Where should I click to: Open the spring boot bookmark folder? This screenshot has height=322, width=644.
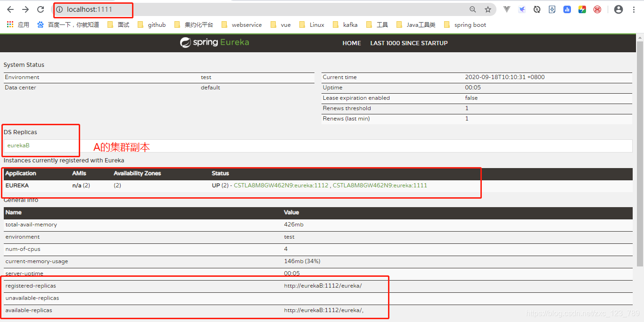click(465, 25)
